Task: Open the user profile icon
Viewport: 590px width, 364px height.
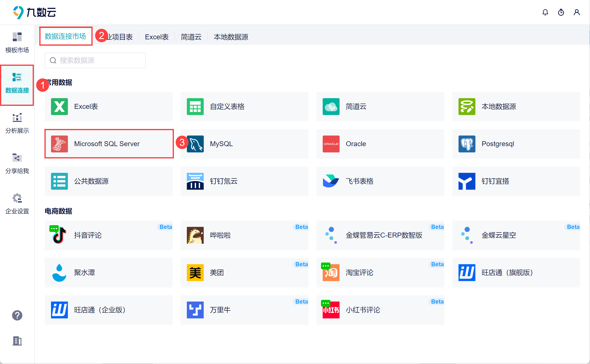Action: pyautogui.click(x=576, y=12)
